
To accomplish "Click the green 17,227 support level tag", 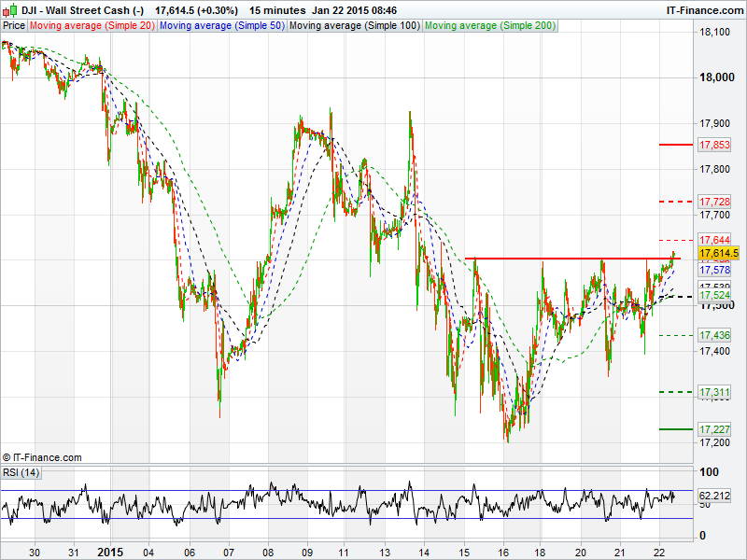I will coord(714,428).
